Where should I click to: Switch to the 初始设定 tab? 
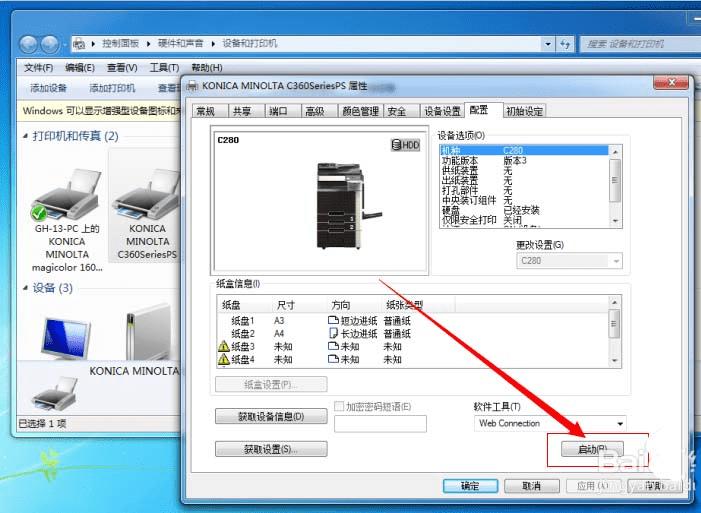click(x=524, y=111)
